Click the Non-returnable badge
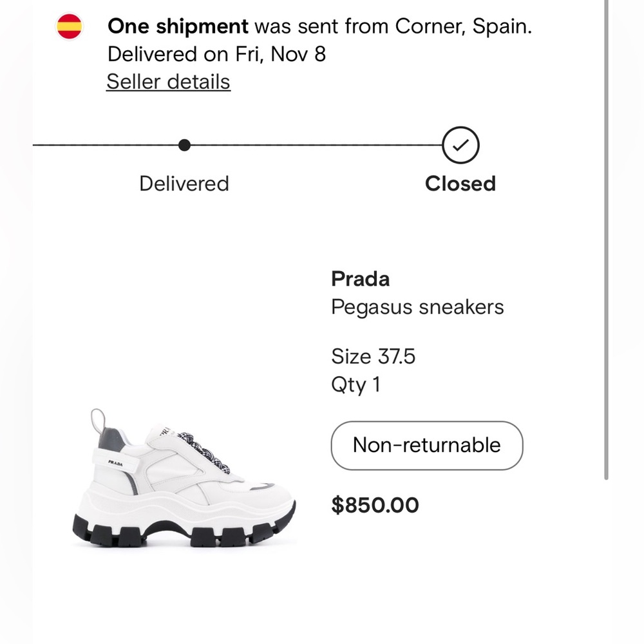644x644 pixels. pyautogui.click(x=426, y=445)
